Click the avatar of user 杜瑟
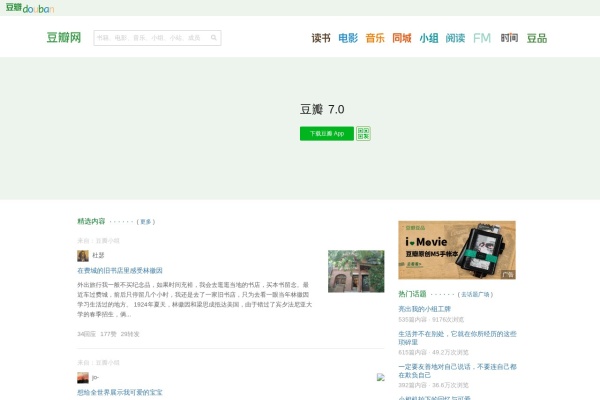 click(83, 256)
